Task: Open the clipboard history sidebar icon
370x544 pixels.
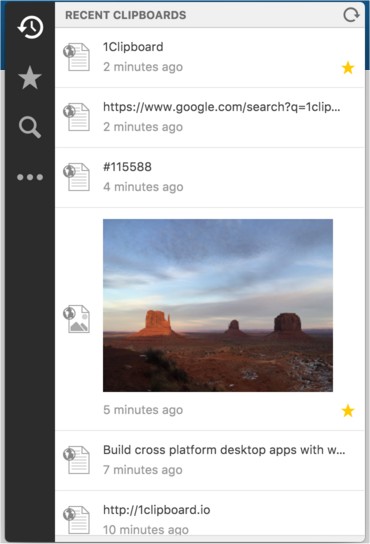Action: click(30, 27)
